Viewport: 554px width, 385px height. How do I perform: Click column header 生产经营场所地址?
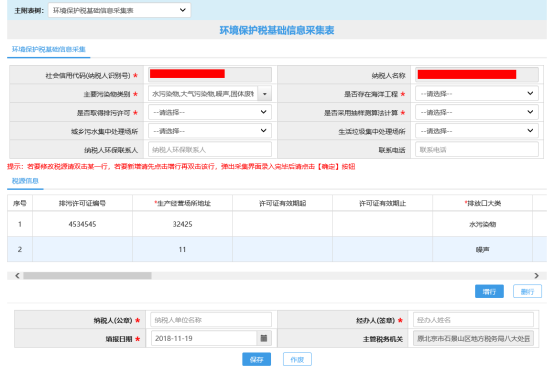(x=182, y=203)
